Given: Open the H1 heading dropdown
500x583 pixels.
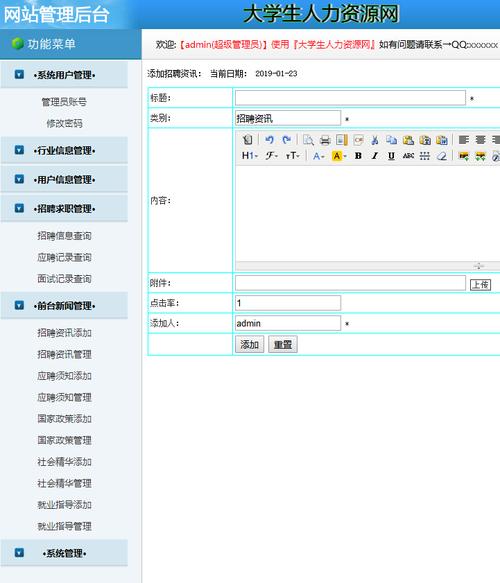Looking at the screenshot, I should tap(249, 156).
